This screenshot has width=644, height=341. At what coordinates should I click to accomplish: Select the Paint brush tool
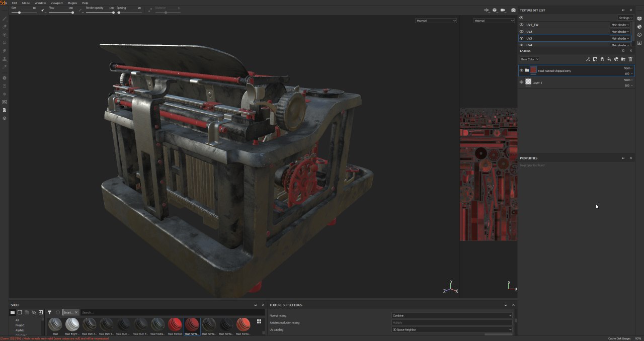(x=5, y=19)
